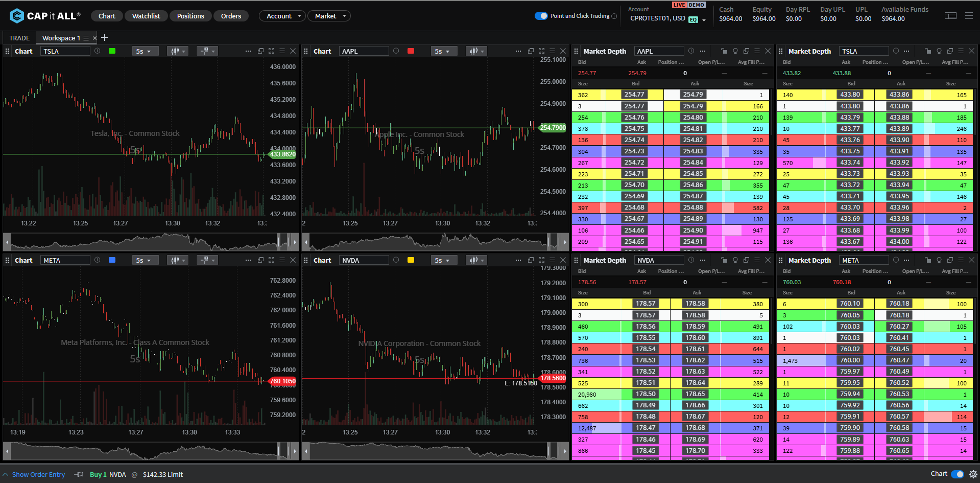Open the hamburger menu on the NVDA Market Depth panel
Viewport: 980px width, 483px height.
coord(757,260)
